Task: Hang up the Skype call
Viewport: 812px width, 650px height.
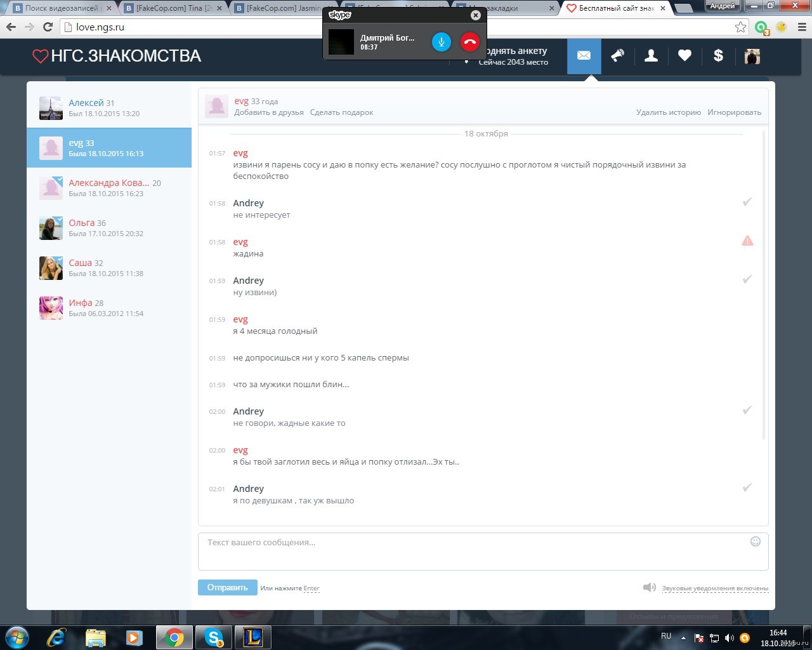Action: pyautogui.click(x=470, y=43)
